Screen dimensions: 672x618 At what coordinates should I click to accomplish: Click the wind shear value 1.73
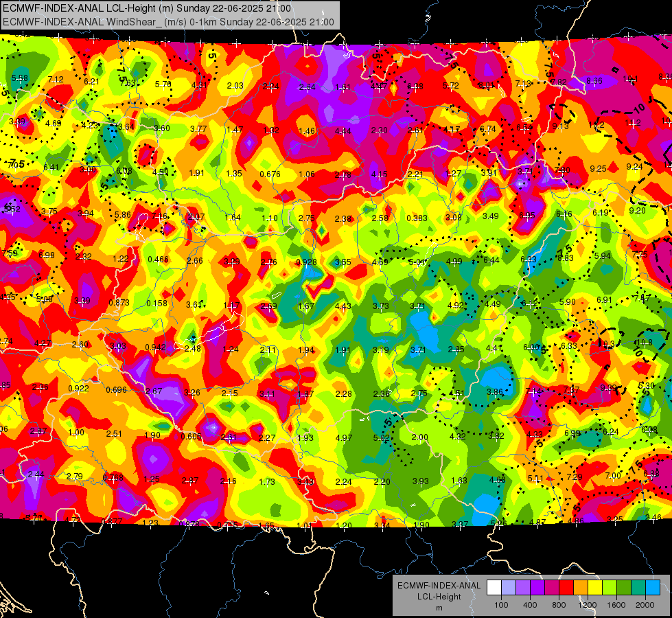(x=266, y=482)
